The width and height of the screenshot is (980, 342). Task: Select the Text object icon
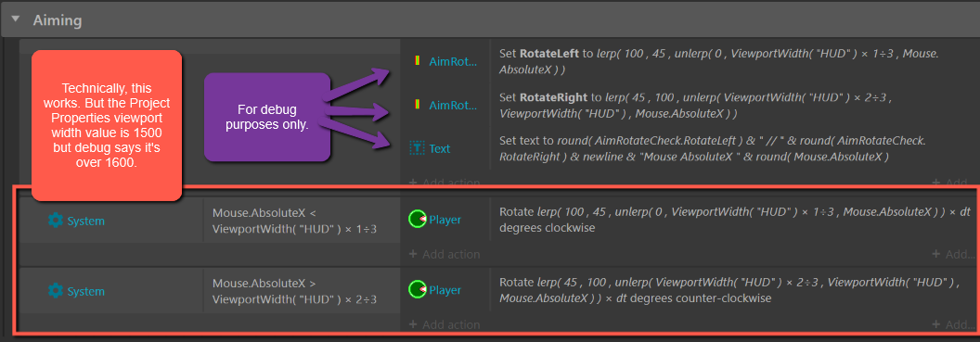(417, 148)
